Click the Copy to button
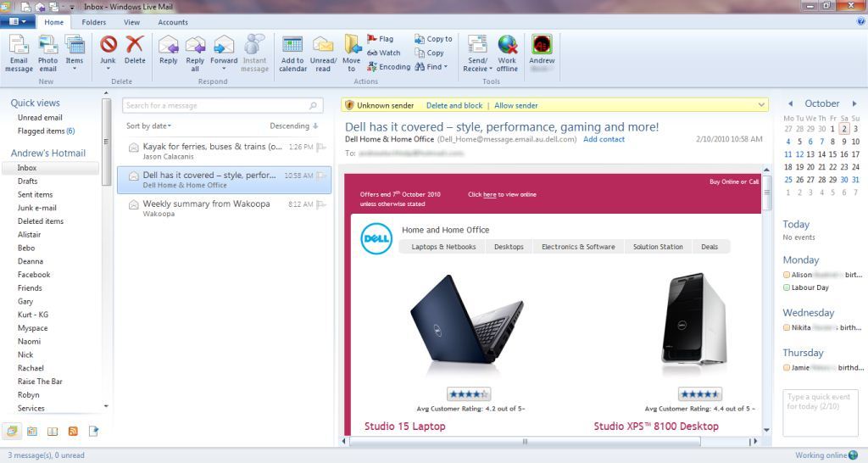This screenshot has height=463, width=868. point(433,39)
